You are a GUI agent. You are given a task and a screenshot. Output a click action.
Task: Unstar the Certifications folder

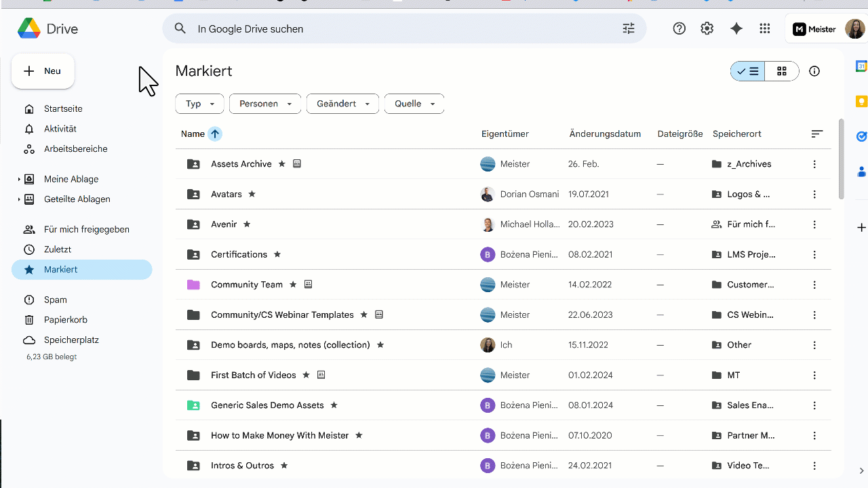pyautogui.click(x=277, y=254)
